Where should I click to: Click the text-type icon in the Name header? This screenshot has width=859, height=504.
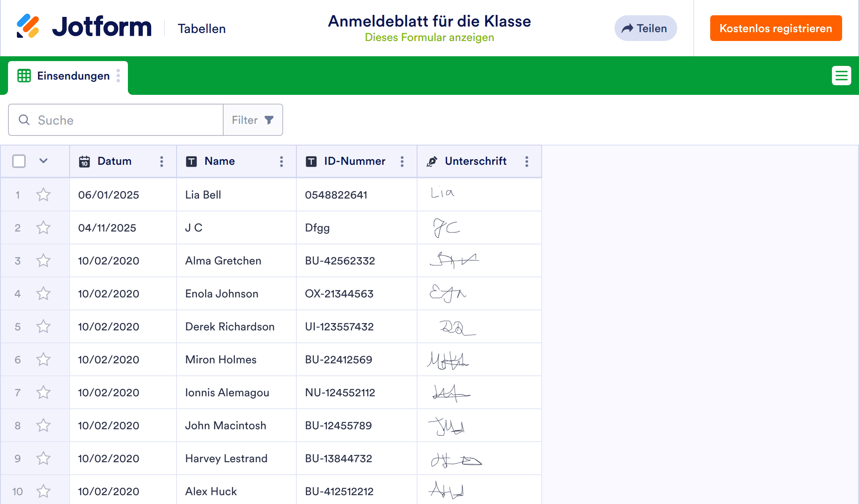[x=191, y=161]
